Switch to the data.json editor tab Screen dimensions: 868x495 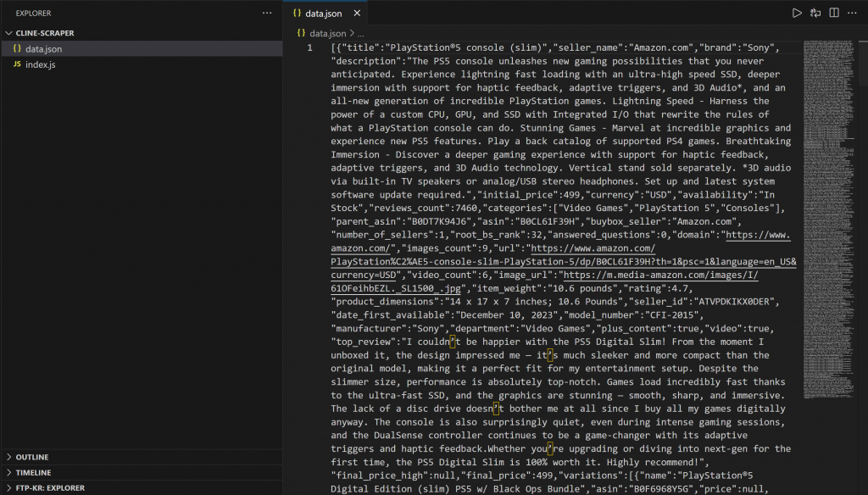tap(323, 14)
